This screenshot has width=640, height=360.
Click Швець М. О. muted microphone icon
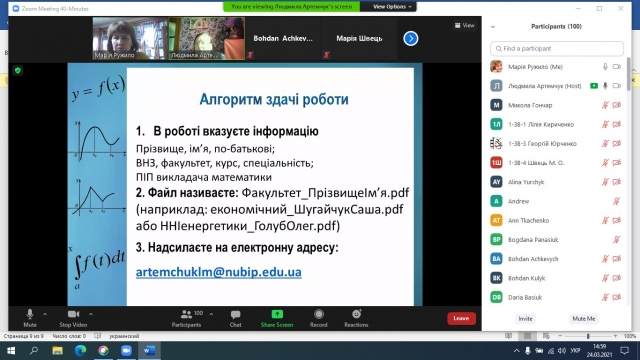[x=605, y=162]
